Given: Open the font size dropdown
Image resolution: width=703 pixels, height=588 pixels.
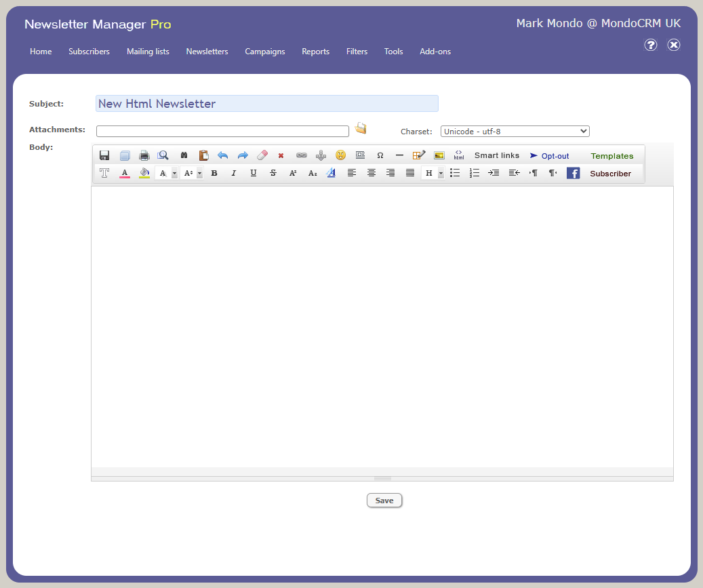Looking at the screenshot, I should coord(191,173).
